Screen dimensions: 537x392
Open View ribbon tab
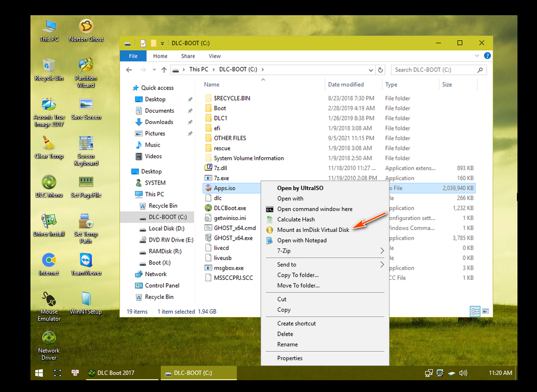[x=215, y=56]
